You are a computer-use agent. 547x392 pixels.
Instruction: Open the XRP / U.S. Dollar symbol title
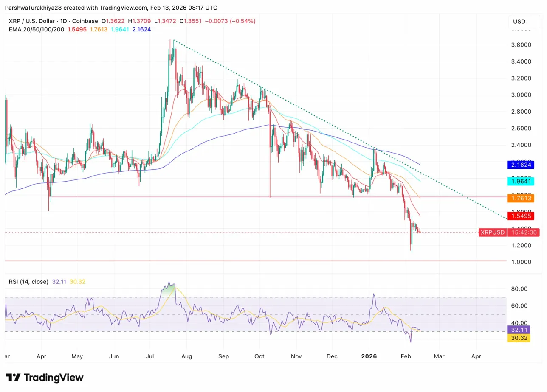(x=33, y=21)
